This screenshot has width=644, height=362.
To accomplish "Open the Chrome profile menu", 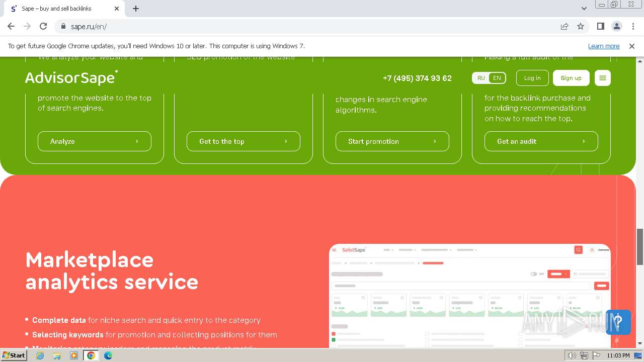I will (x=616, y=26).
